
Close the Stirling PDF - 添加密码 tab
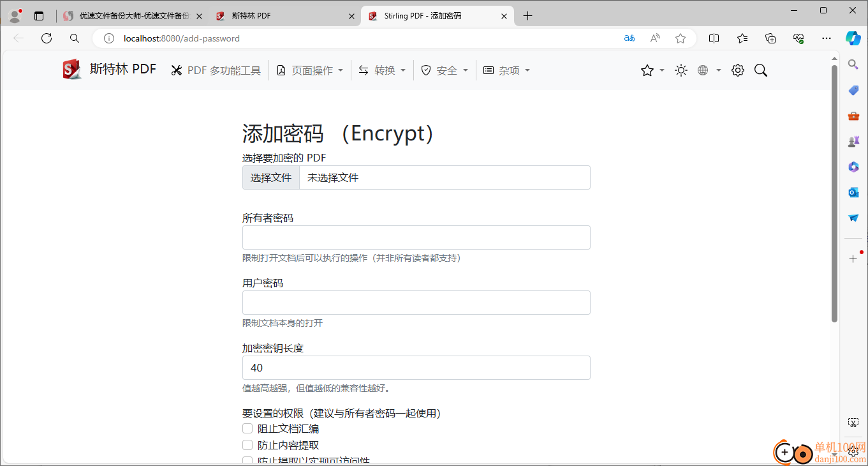504,16
